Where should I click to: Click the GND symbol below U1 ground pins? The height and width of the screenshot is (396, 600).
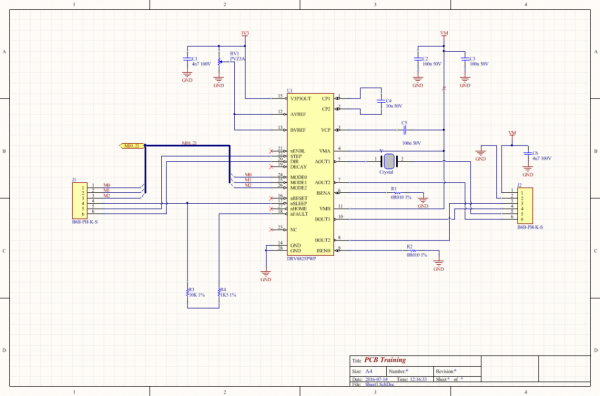(266, 276)
